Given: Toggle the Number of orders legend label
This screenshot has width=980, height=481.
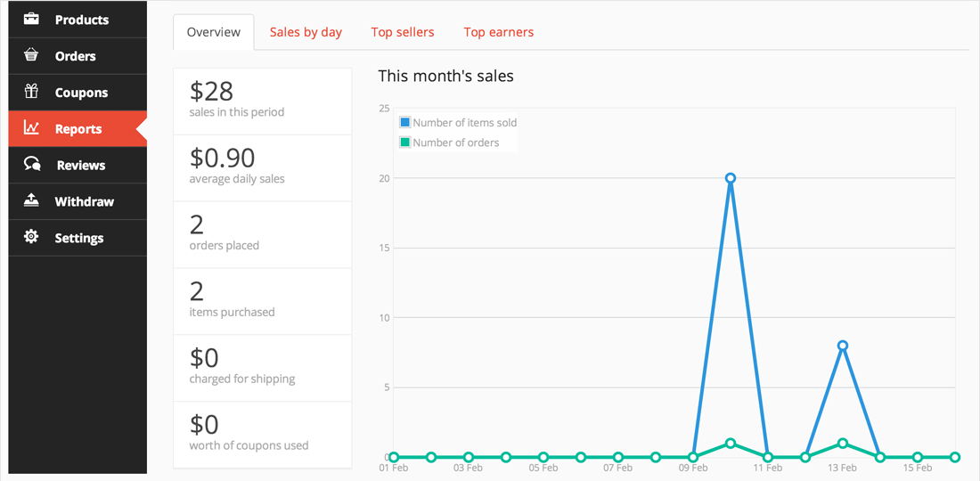Looking at the screenshot, I should (x=455, y=143).
